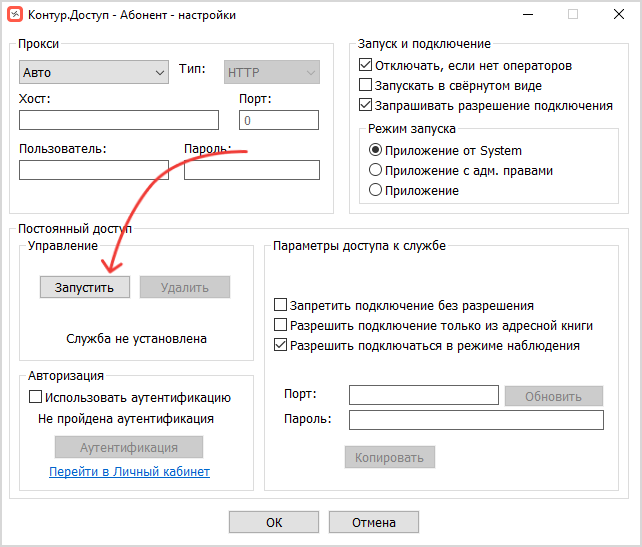
Task: Click the greyed Удалить button
Action: (185, 287)
